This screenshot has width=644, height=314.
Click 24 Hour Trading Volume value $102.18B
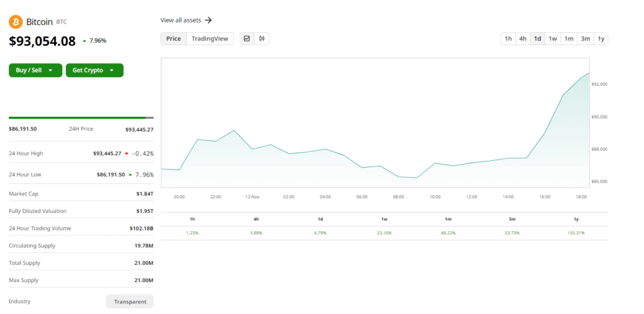coord(142,229)
